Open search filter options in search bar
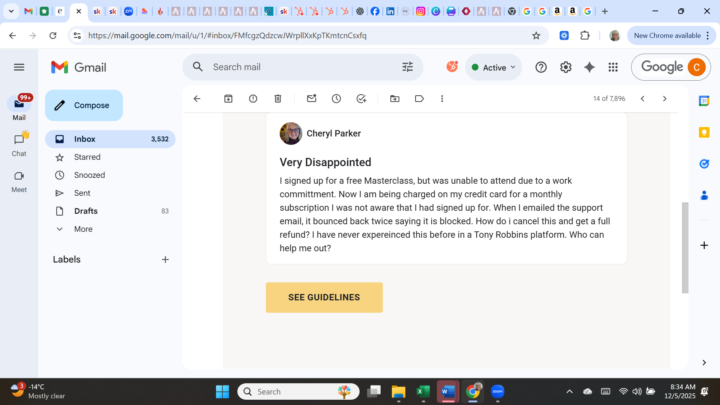This screenshot has height=405, width=720. coord(407,67)
